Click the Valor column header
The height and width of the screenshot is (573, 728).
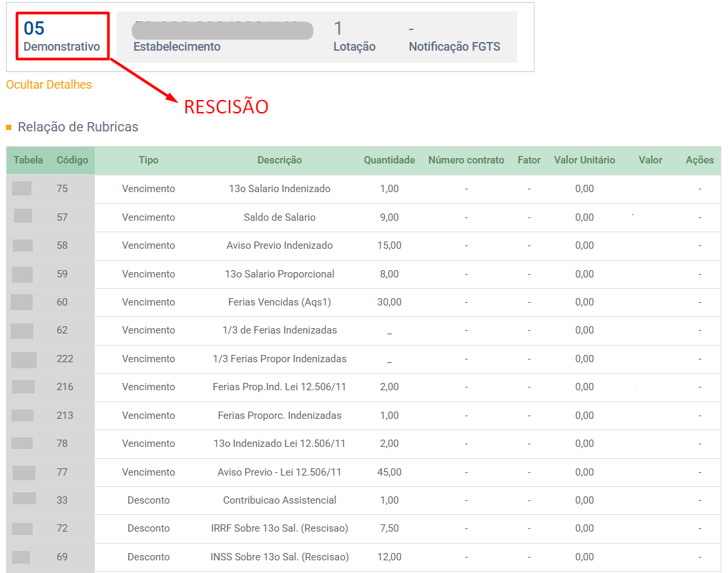click(x=650, y=160)
